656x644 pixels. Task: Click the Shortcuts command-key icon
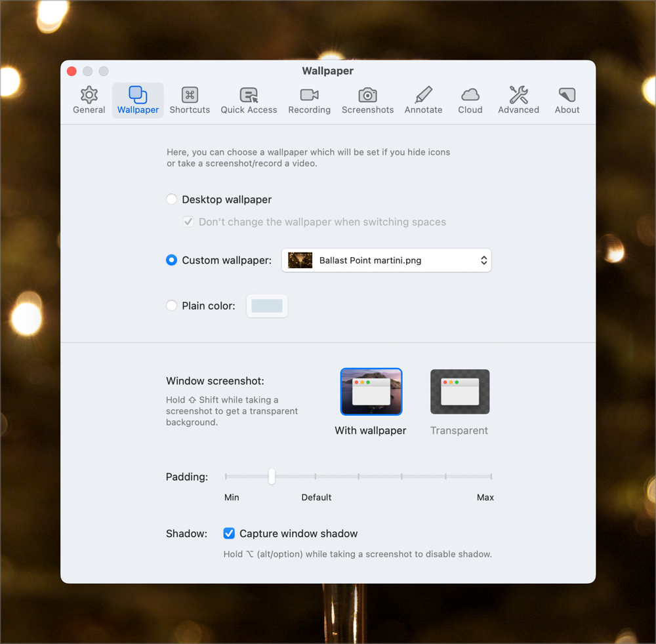[x=190, y=95]
